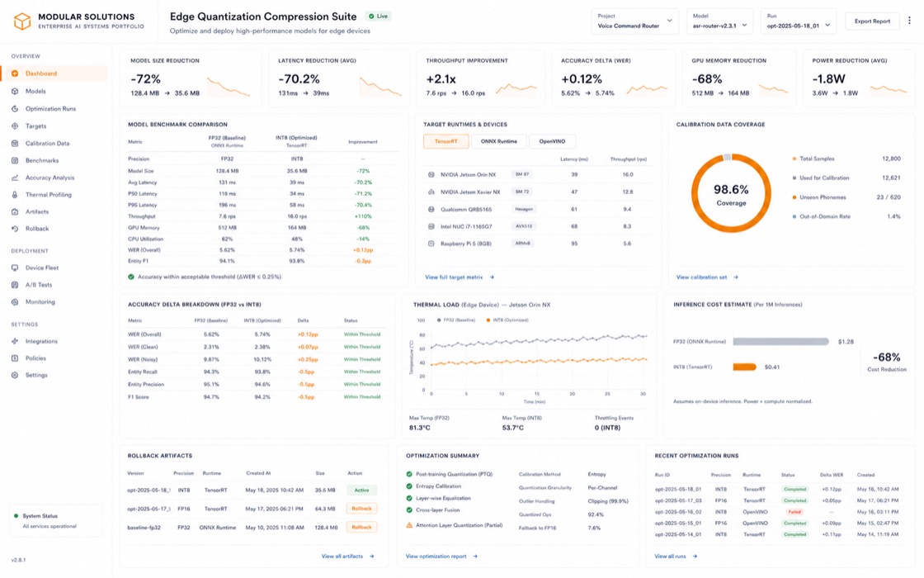Open the View all artifacts link
924x578 pixels.
click(347, 557)
